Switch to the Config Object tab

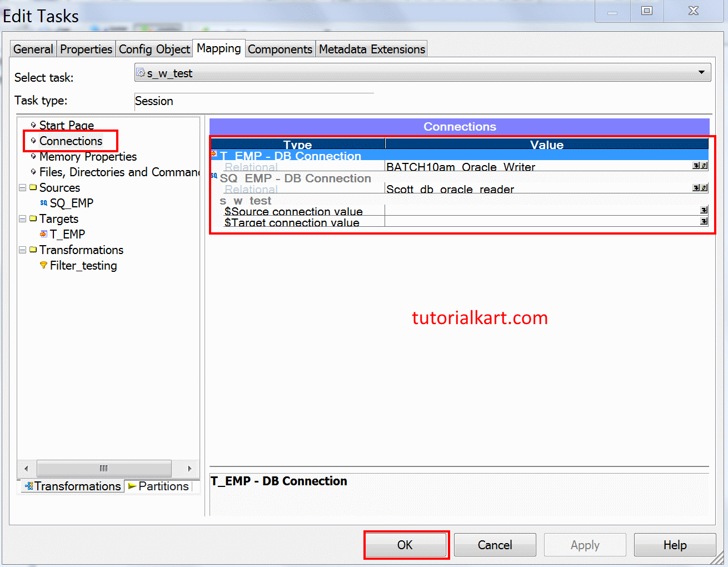point(154,49)
